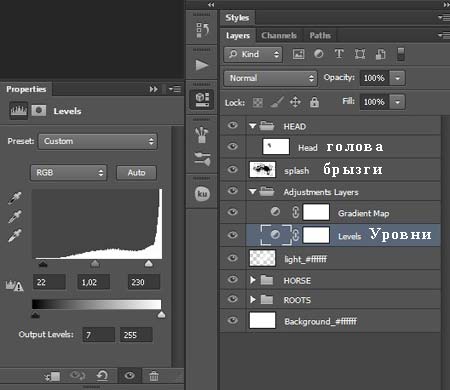Pick the gray point eyedropper

[x=15, y=216]
